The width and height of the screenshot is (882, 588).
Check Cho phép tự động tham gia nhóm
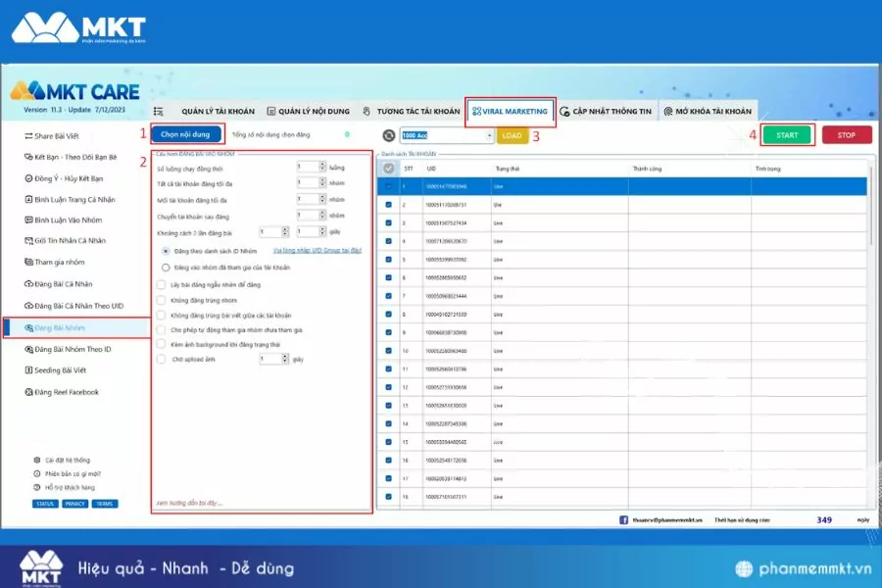(162, 329)
